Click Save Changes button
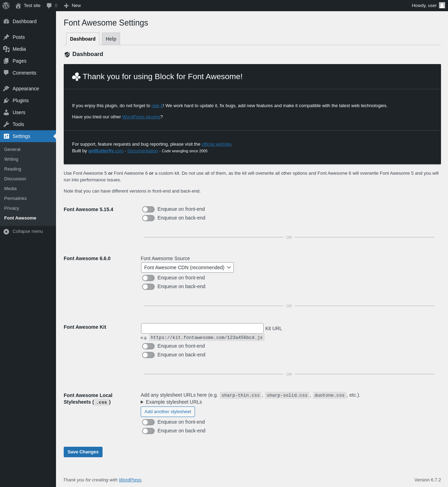Screen dimensions: 448x487 83,452
